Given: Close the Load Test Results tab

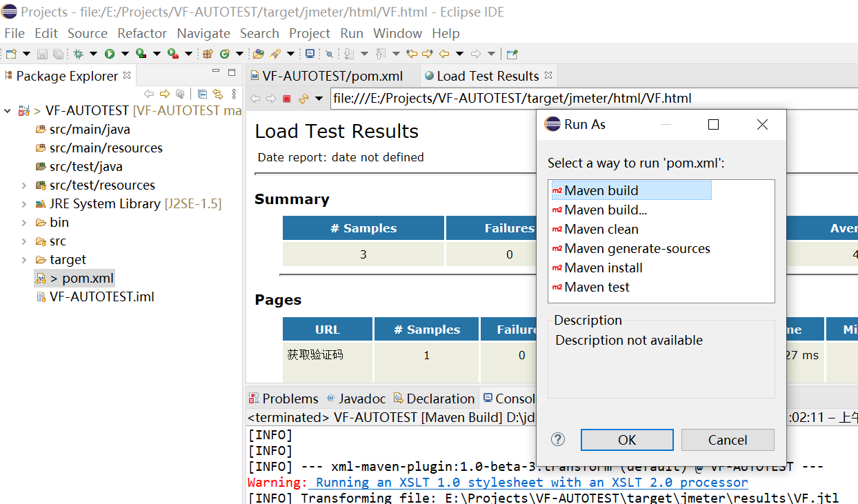Looking at the screenshot, I should click(x=548, y=75).
